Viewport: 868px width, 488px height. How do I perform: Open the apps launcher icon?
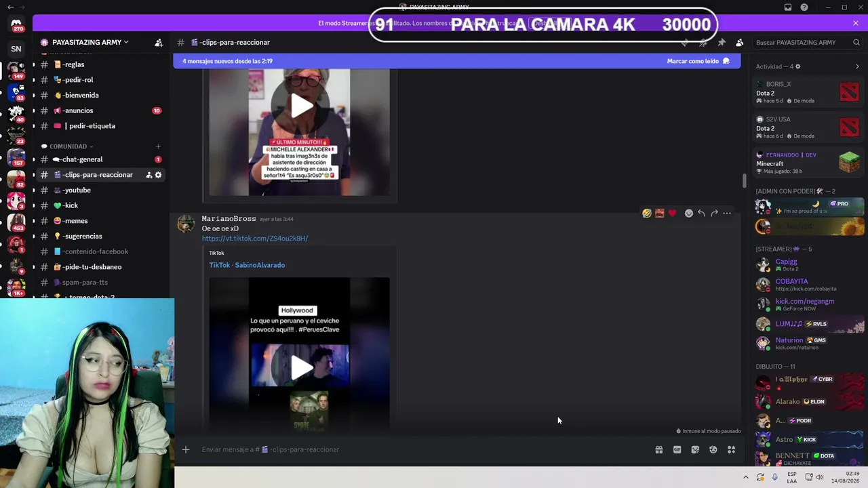[732, 449]
